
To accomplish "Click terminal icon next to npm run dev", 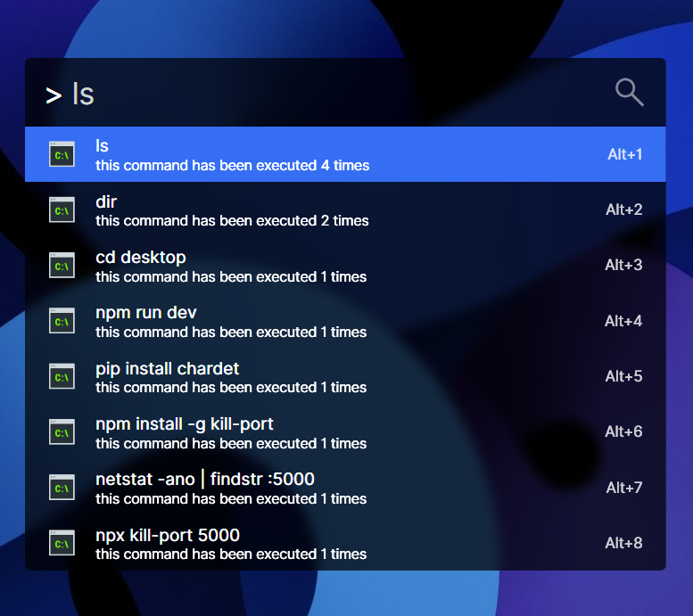I will coord(62,321).
